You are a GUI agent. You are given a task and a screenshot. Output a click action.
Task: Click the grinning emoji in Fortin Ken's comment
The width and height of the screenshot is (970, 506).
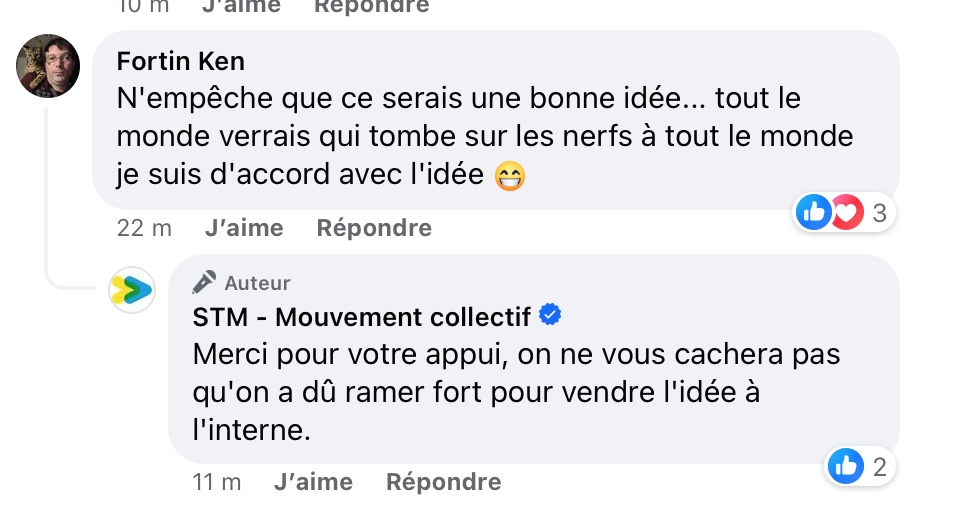point(510,175)
